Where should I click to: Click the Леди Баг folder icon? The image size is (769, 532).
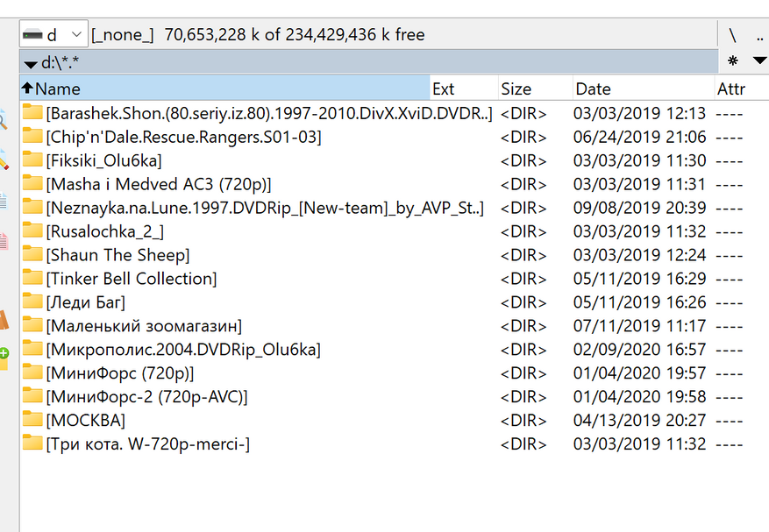click(32, 302)
